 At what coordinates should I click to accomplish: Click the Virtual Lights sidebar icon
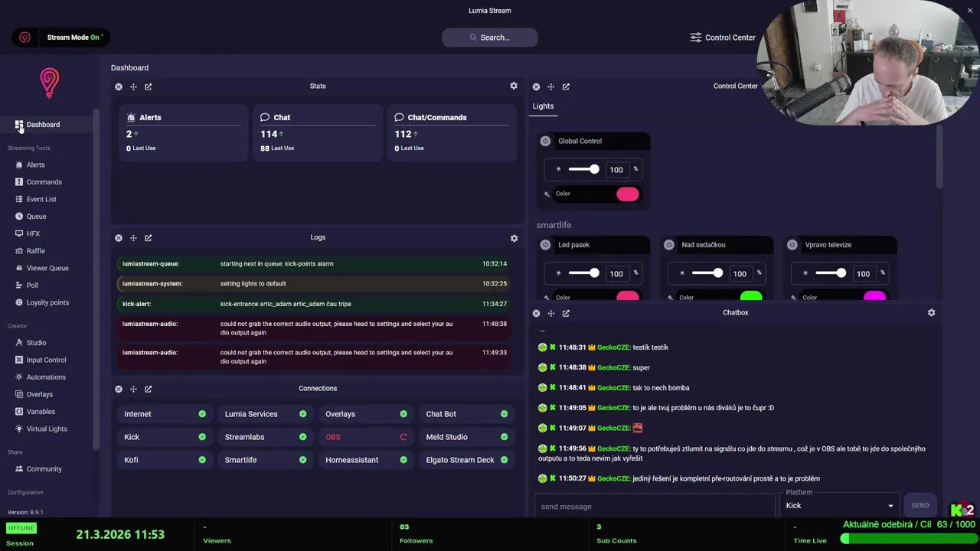(19, 429)
